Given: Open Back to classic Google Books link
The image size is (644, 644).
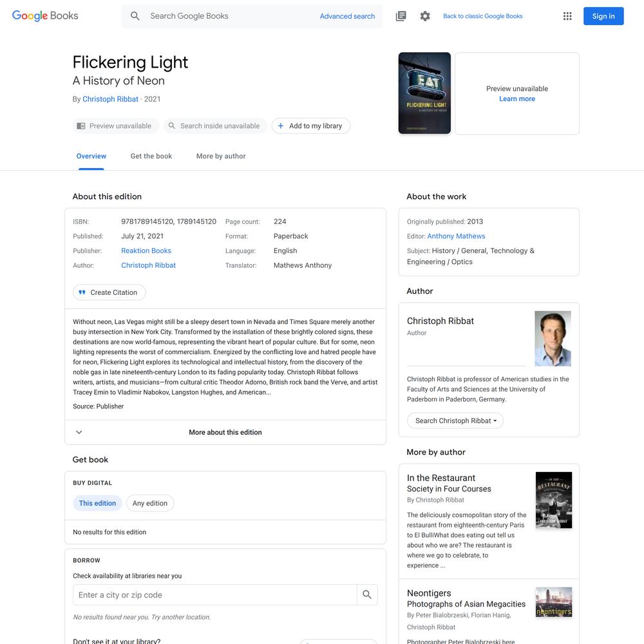Looking at the screenshot, I should coord(482,16).
